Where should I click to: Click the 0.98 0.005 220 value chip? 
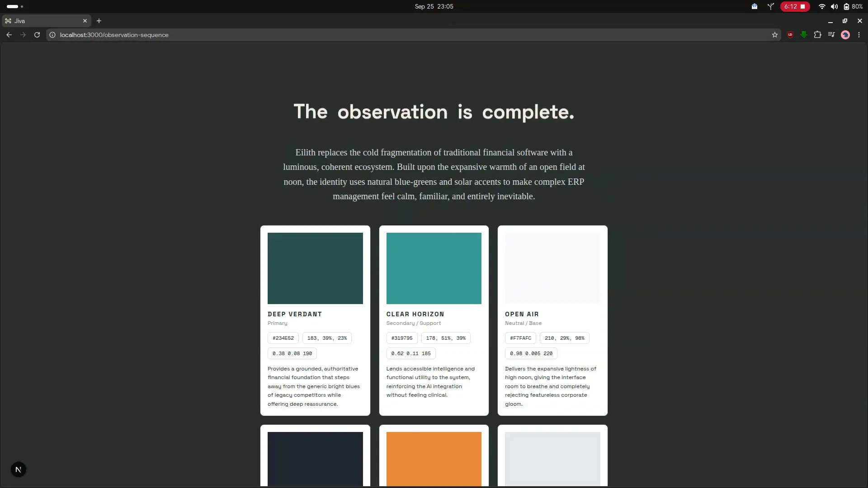pos(531,353)
